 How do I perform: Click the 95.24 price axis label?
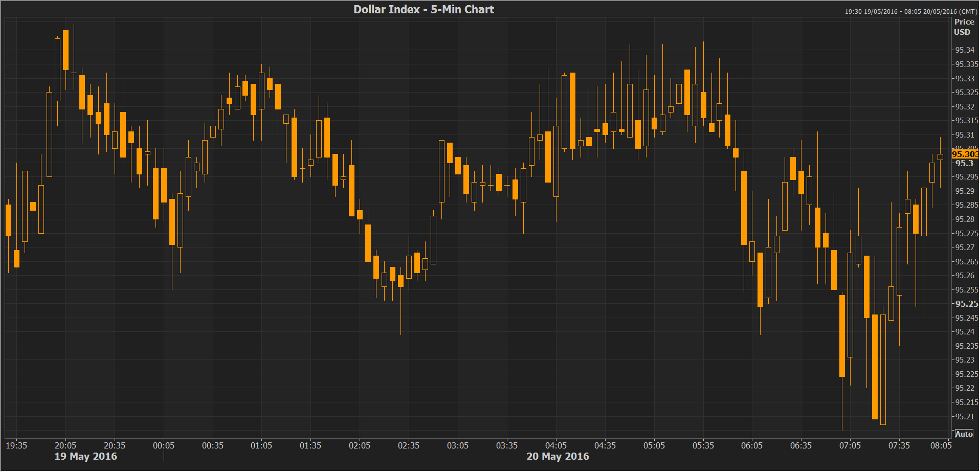[x=965, y=332]
